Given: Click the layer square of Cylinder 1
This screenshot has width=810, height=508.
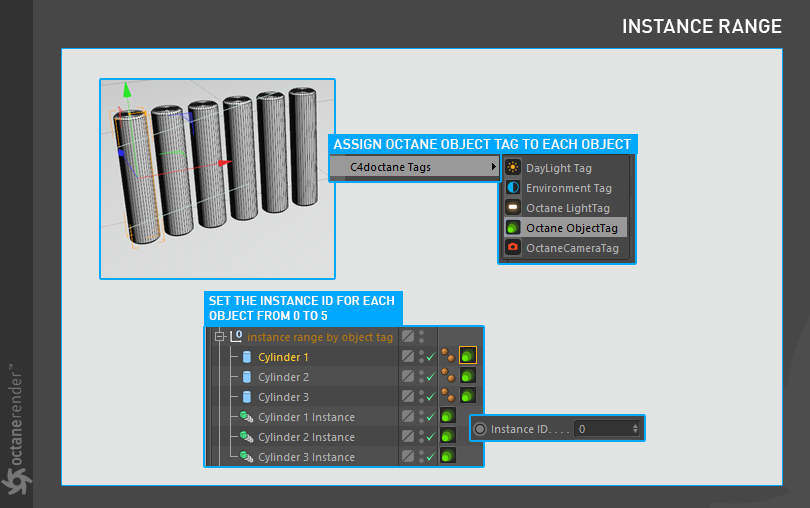Looking at the screenshot, I should click(x=408, y=356).
